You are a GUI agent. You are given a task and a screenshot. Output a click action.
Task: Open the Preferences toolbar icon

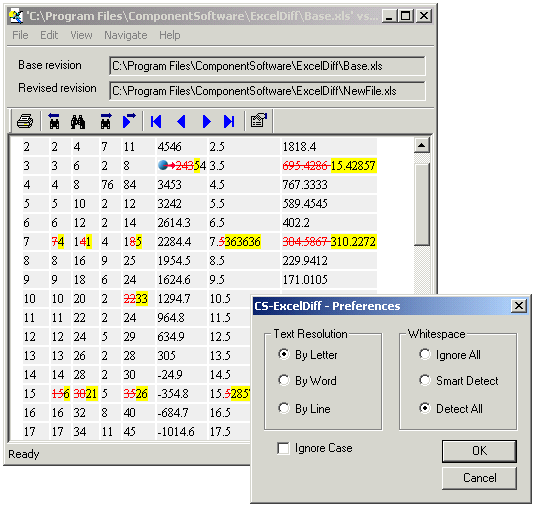click(259, 120)
